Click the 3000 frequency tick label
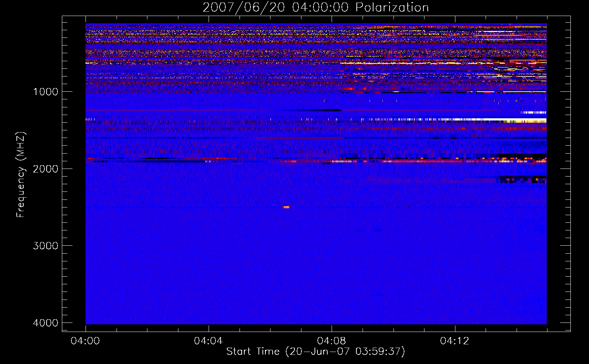This screenshot has width=589, height=364. pos(46,246)
